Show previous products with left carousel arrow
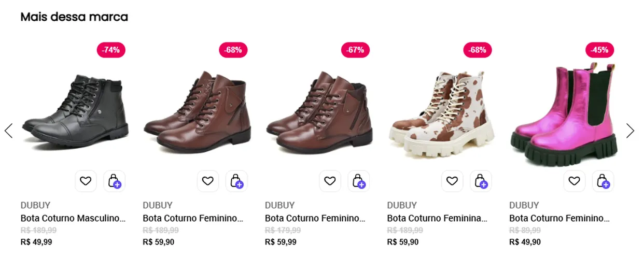The height and width of the screenshot is (259, 644). [x=8, y=131]
